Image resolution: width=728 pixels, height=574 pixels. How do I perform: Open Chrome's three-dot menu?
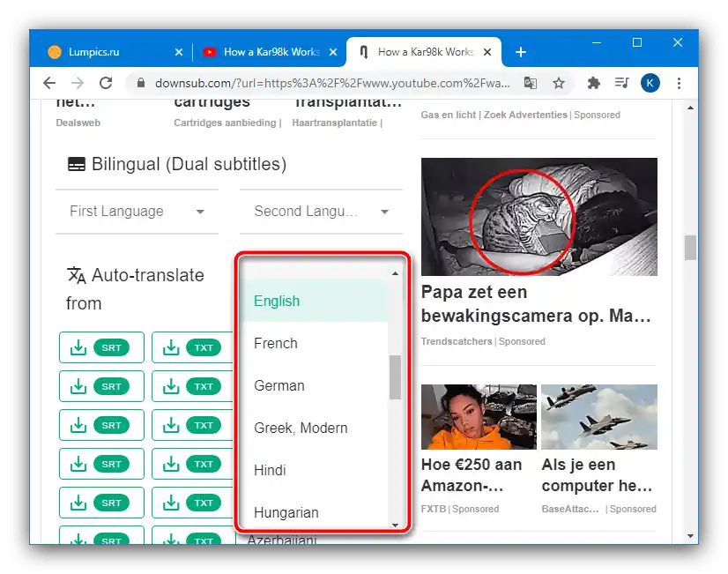coord(679,83)
